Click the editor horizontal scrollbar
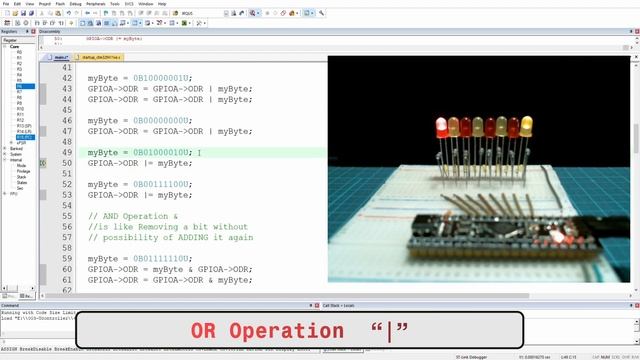Image resolution: width=640 pixels, height=360 pixels. point(287,296)
